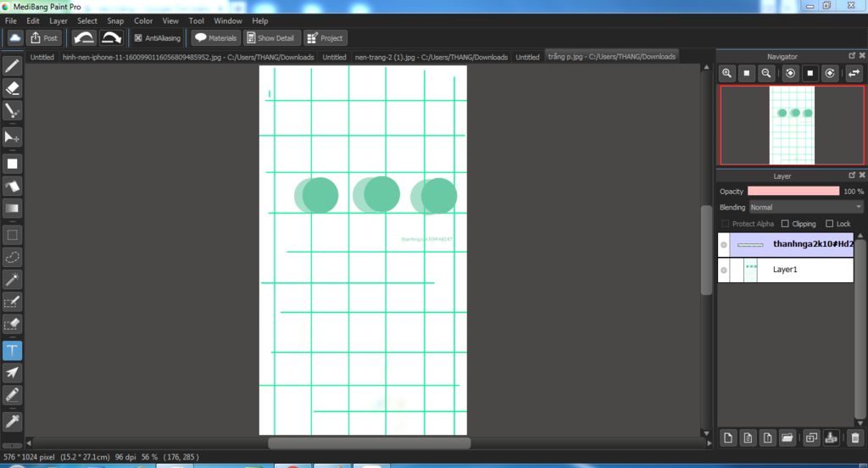Select the Brush tool in the left toolbar
Viewport: 868px width, 468px height.
[12, 66]
